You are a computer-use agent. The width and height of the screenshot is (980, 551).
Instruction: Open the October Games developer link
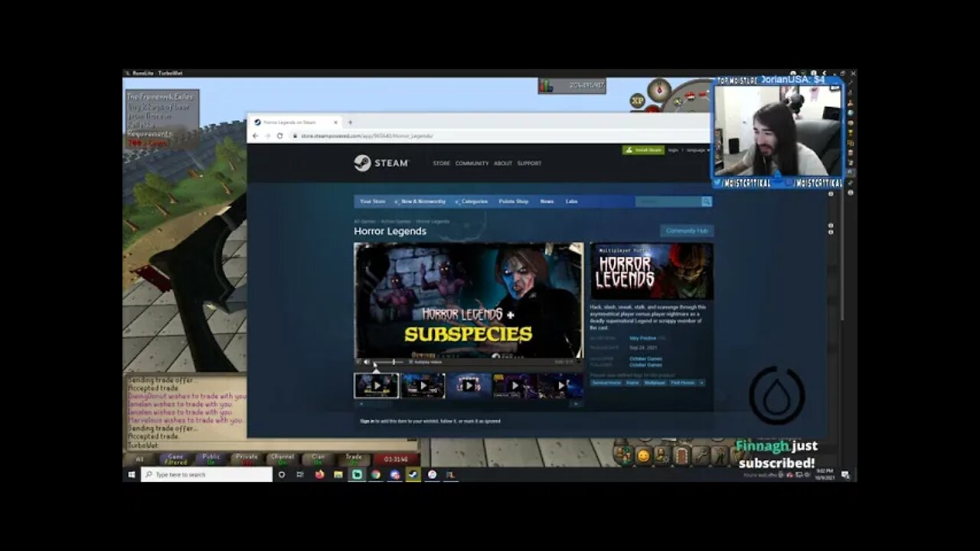click(x=645, y=358)
